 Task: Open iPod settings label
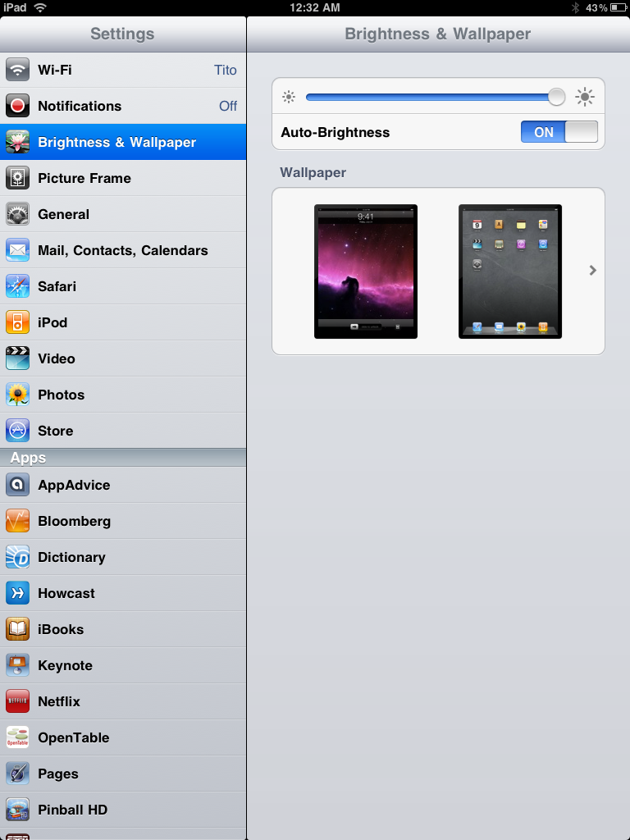click(x=52, y=322)
